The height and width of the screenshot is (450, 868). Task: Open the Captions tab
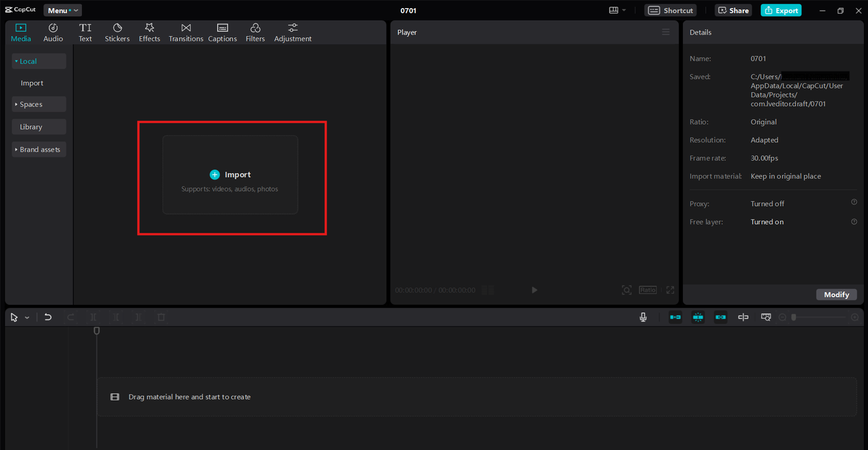click(x=222, y=33)
